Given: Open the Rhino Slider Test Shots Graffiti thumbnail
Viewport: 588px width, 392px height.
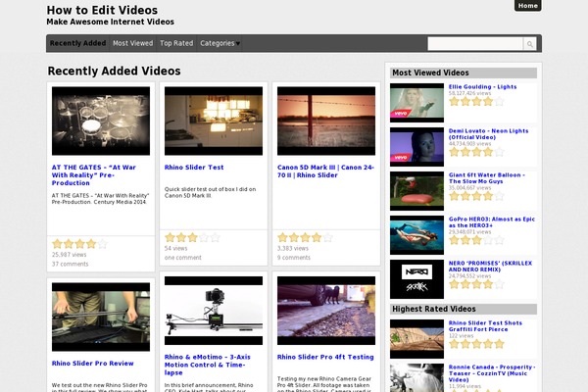Looking at the screenshot, I should pyautogui.click(x=416, y=339).
